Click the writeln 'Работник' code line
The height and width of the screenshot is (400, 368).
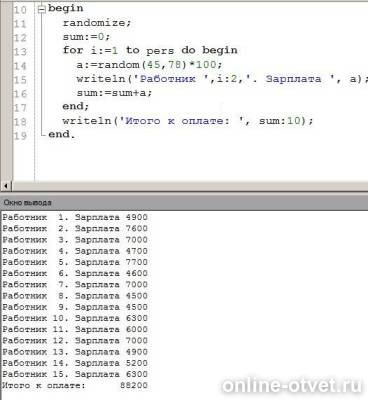(222, 79)
